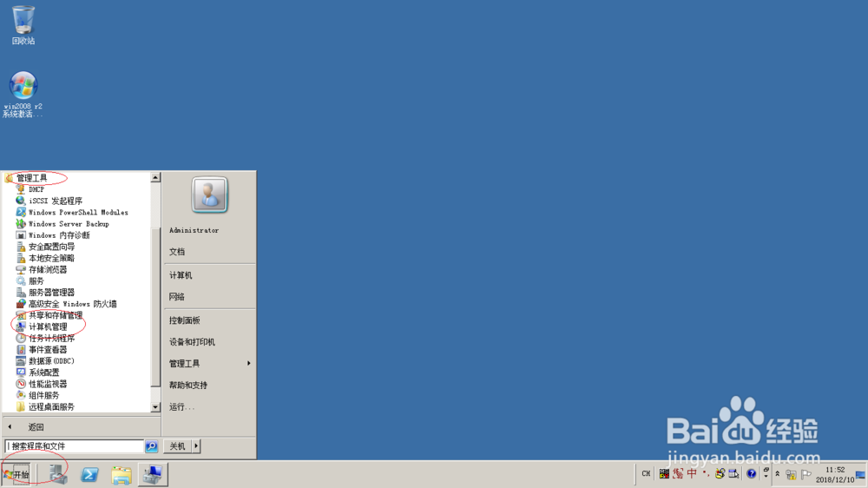Open 设备和打印机

coord(192,342)
